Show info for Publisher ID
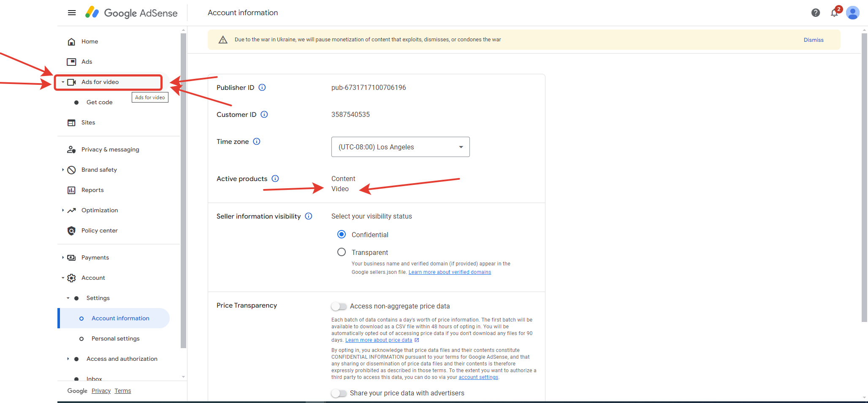The width and height of the screenshot is (868, 403). click(262, 87)
